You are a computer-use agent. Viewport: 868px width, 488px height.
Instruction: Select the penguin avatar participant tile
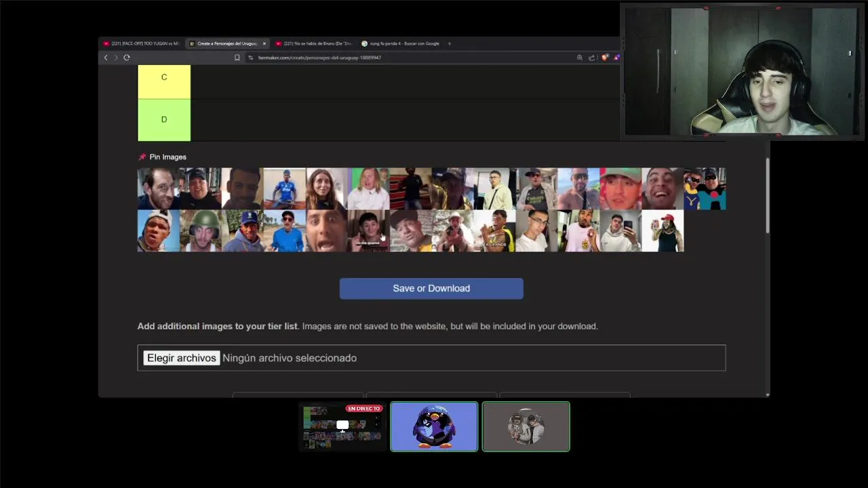[x=434, y=426]
